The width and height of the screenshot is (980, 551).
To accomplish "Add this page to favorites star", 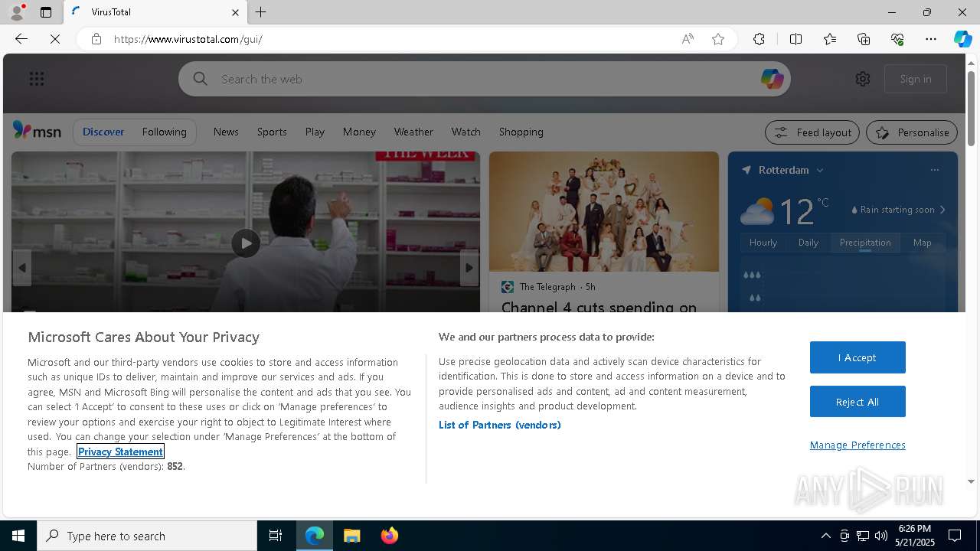I will (718, 39).
